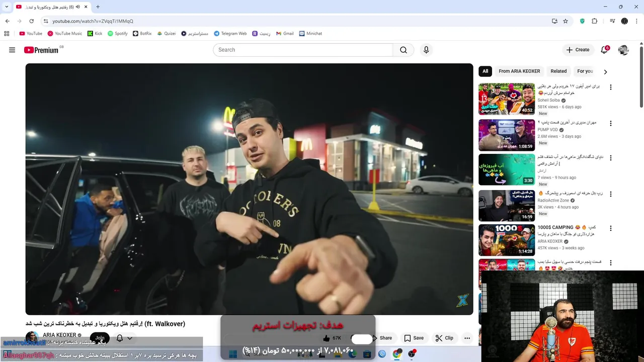The width and height of the screenshot is (644, 362).
Task: Open options menu for 7-views fish video
Action: (611, 158)
